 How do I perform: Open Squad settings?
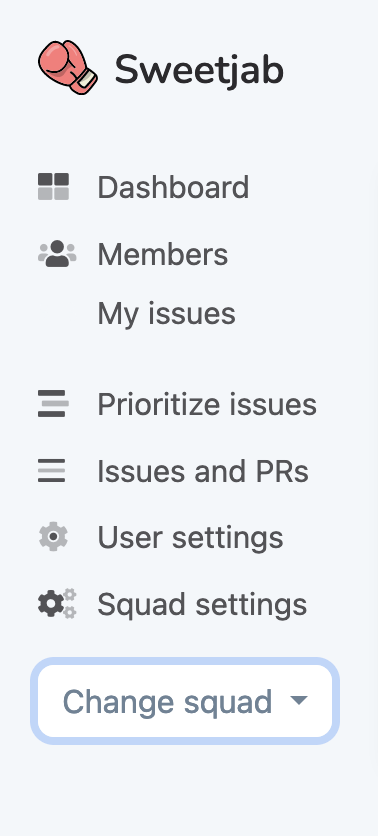(202, 604)
